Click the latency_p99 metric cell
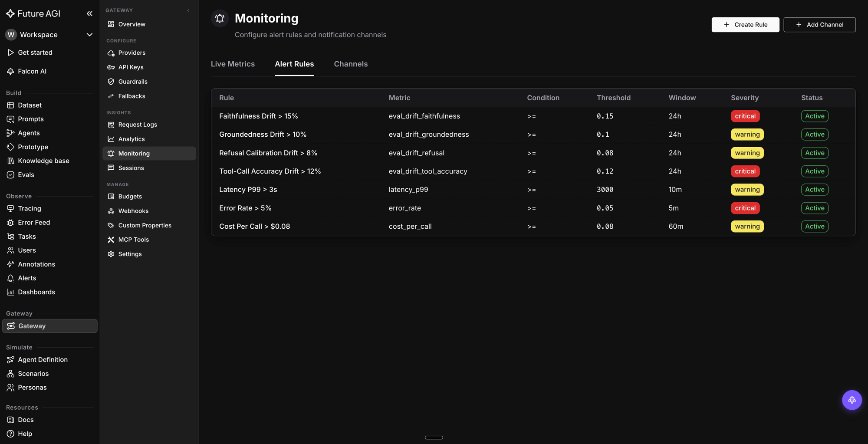The image size is (868, 444). coord(408,190)
